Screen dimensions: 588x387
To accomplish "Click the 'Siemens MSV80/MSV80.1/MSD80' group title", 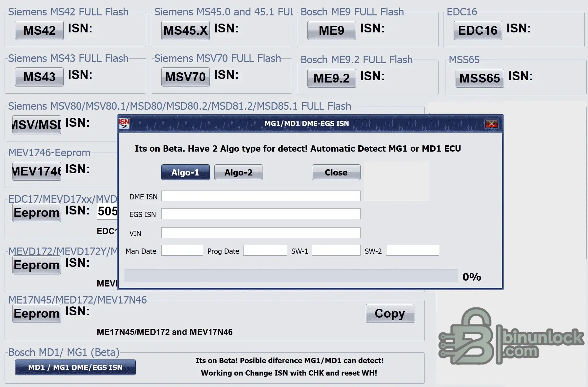I will [x=180, y=106].
